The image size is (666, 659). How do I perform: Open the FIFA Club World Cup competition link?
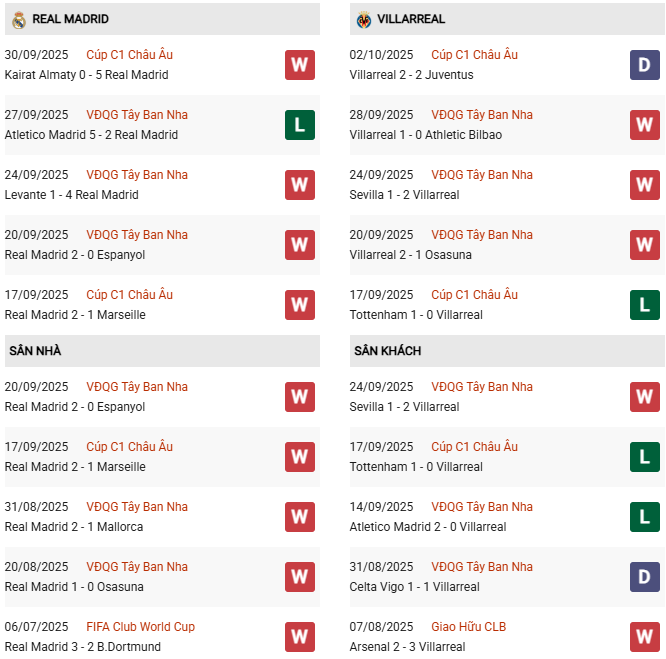(x=140, y=627)
